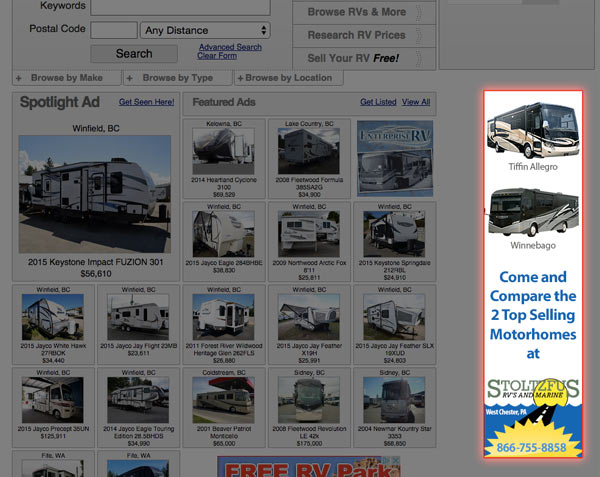Open Browse RVs & More

[x=364, y=12]
